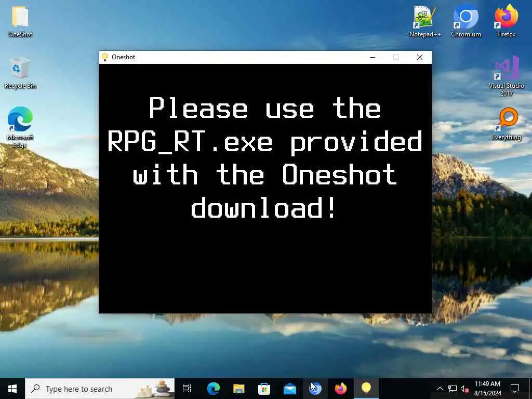Select the Notepad++ desktop shortcut
This screenshot has height=399, width=532.
[x=425, y=20]
